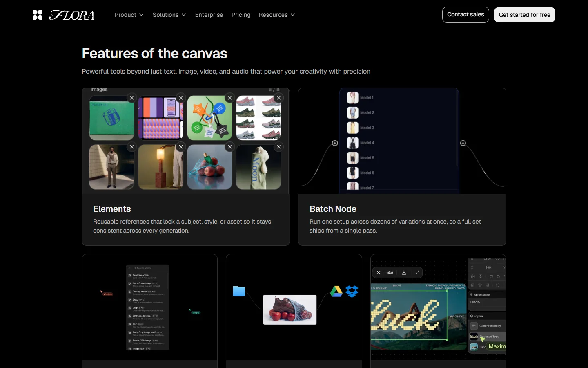Click the Crop icon in actions list
Screen dimensions: 588x368
tap(129, 308)
